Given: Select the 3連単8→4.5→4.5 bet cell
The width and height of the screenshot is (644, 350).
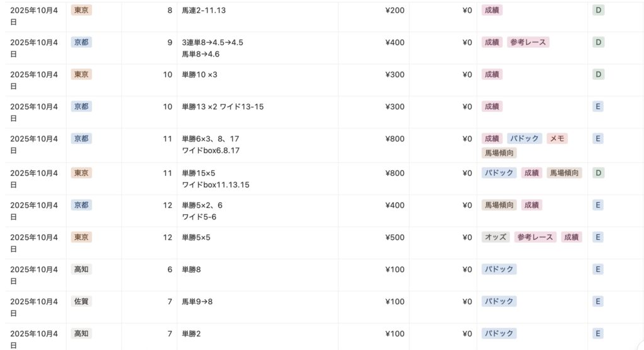Looking at the screenshot, I should pos(212,43).
